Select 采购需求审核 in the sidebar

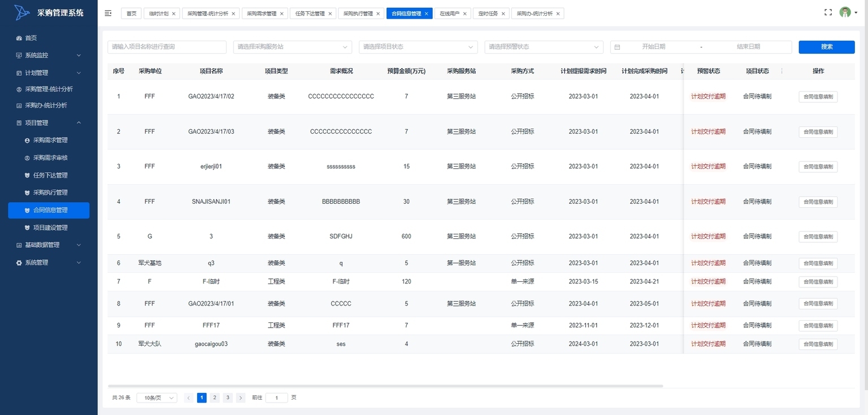click(x=50, y=158)
